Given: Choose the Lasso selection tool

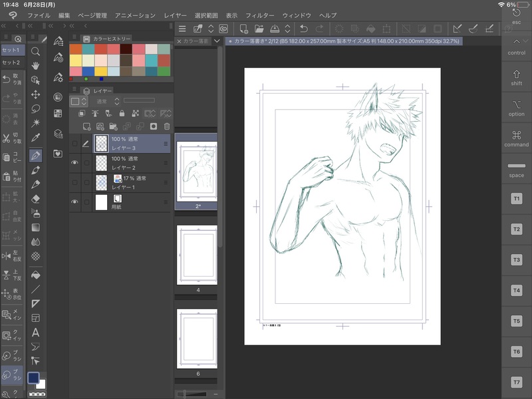Looking at the screenshot, I should (36, 109).
